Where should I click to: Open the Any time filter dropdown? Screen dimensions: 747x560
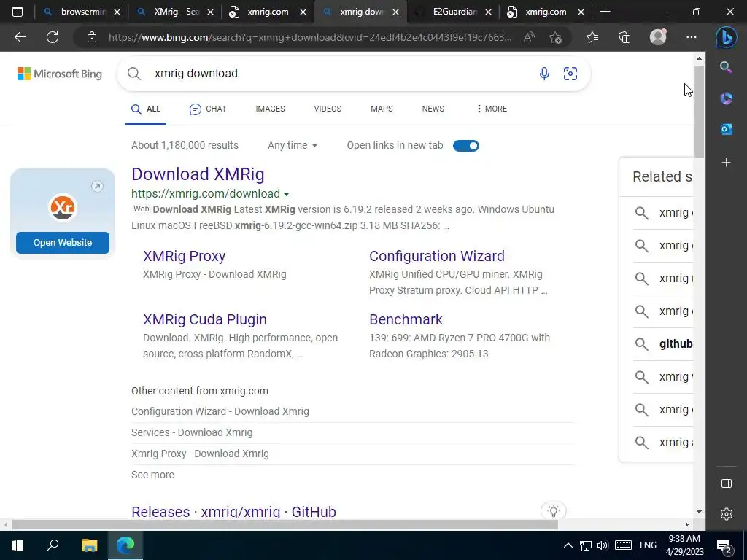(x=292, y=145)
